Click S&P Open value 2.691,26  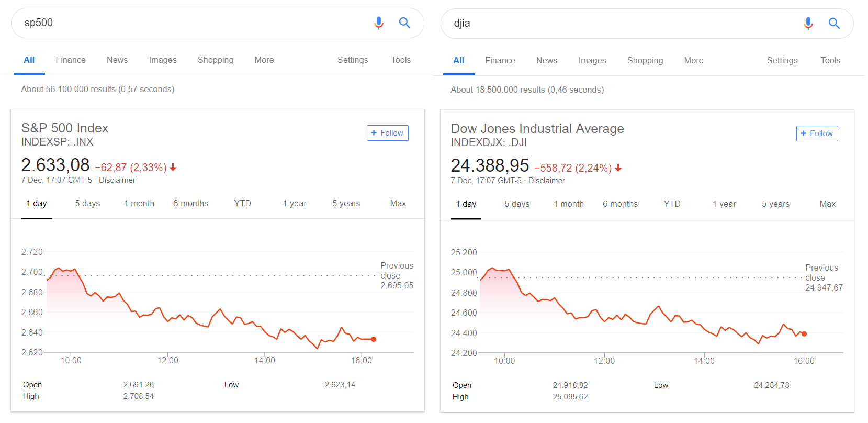tap(139, 385)
